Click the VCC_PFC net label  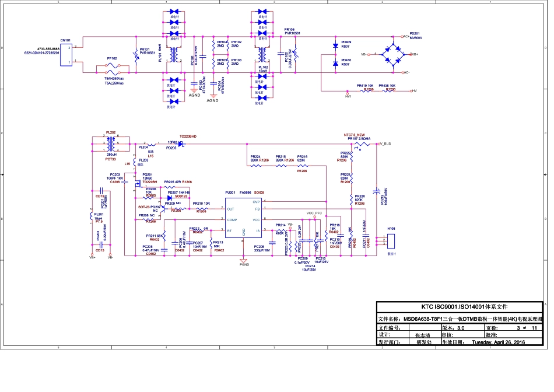click(x=314, y=213)
